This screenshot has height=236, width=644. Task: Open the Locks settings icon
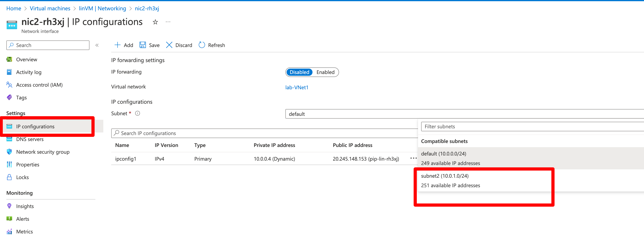[9, 177]
